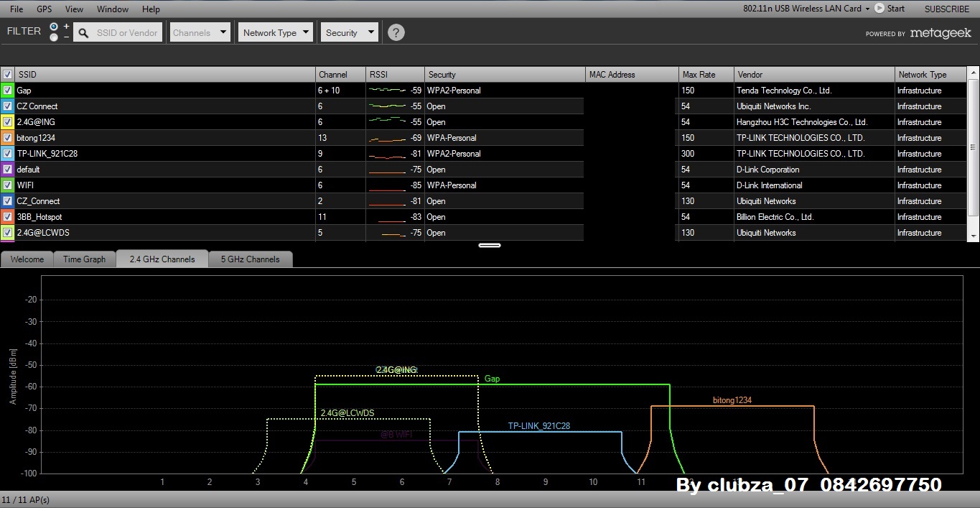
Task: Click the SUBSCRIBE link
Action: click(947, 9)
